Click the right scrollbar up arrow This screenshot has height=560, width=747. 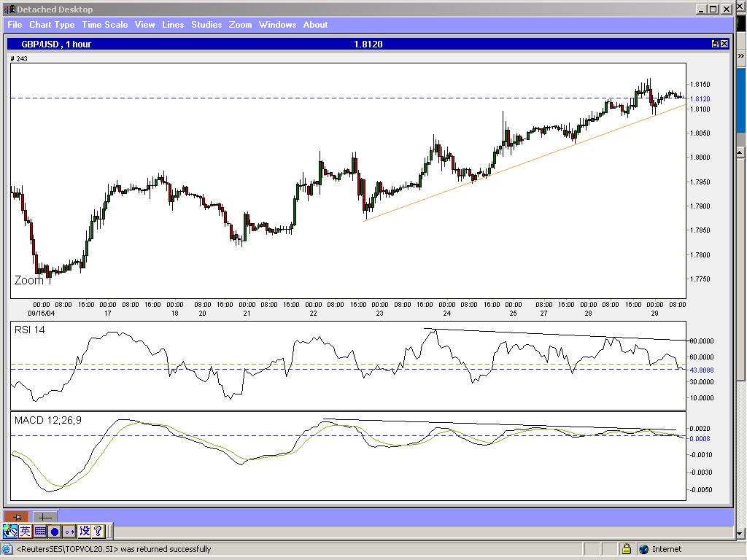[x=740, y=152]
